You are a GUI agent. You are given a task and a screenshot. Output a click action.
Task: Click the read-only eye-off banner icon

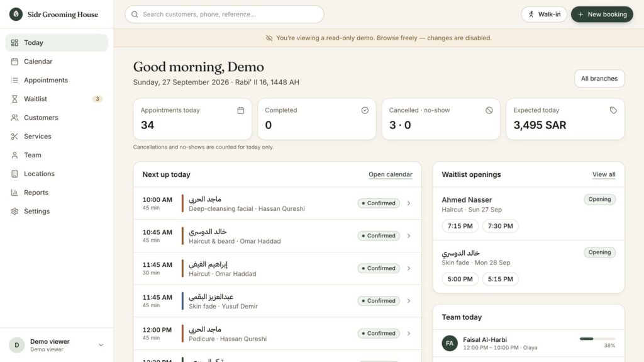[269, 38]
